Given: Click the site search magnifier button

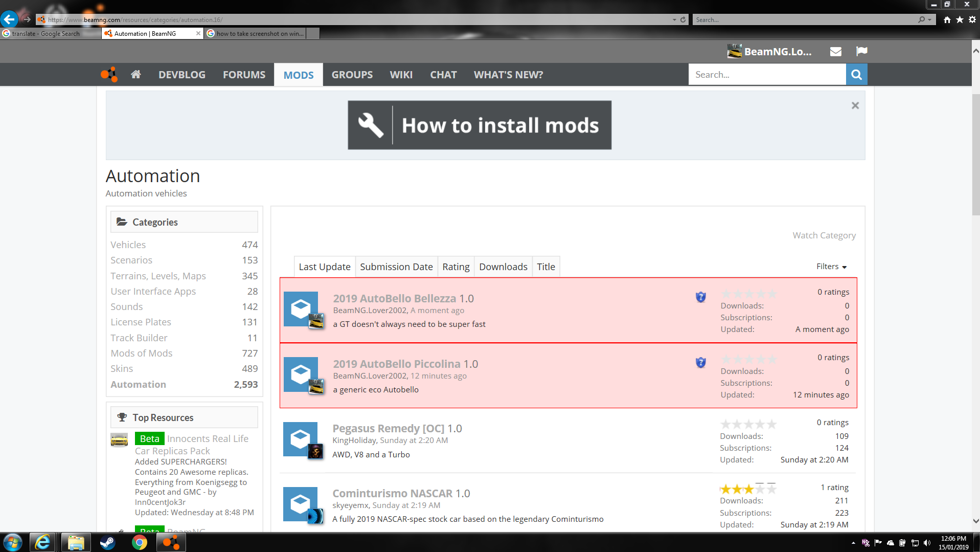Looking at the screenshot, I should click(x=856, y=75).
